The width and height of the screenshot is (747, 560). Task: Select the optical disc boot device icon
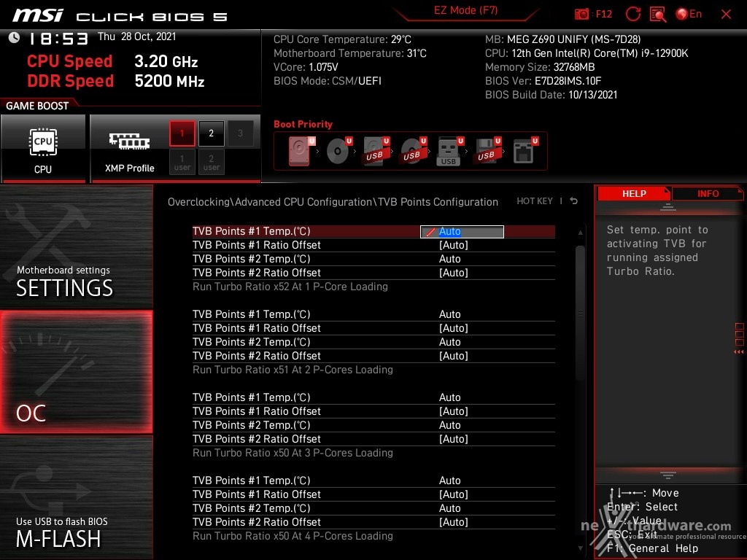click(x=338, y=151)
